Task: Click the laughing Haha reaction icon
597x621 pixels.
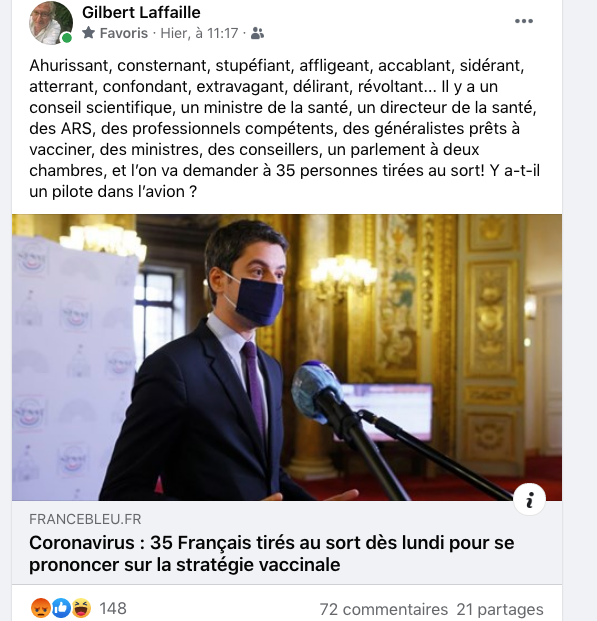Action: tap(81, 608)
